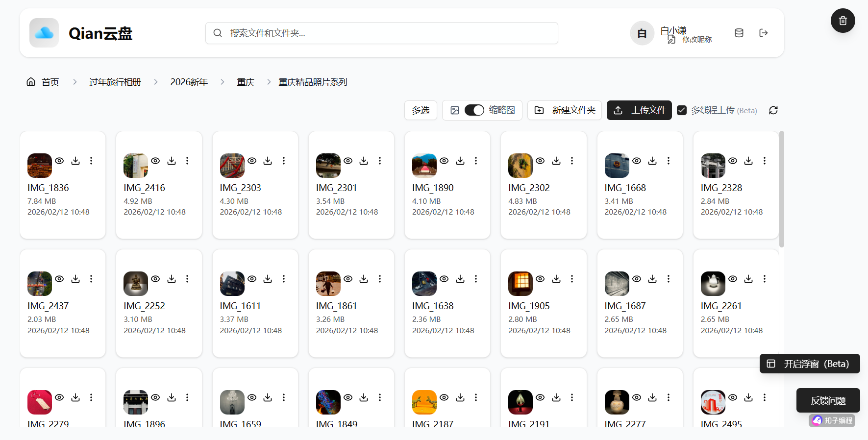Click the 新建文件夹 button
The image size is (868, 440).
click(x=565, y=110)
